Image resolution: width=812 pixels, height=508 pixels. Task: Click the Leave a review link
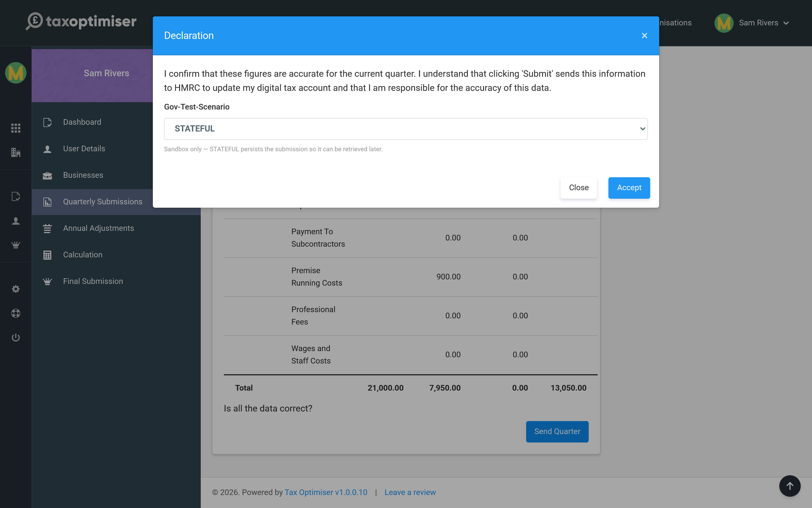pyautogui.click(x=410, y=492)
